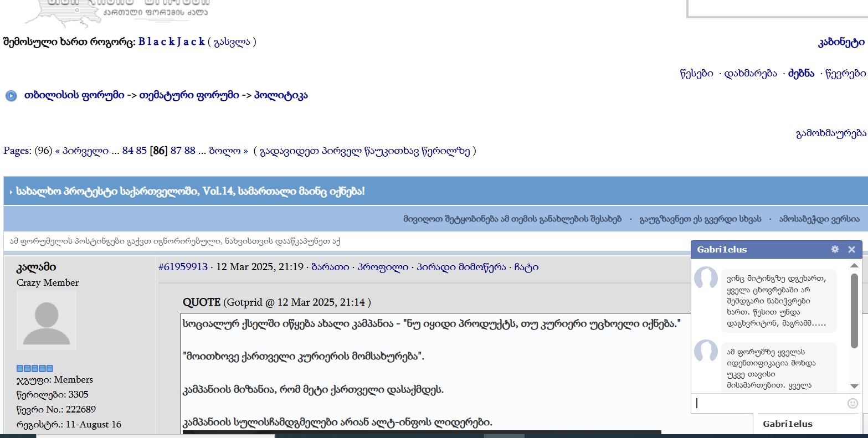Click the avatar on the first chat message
Image resolution: width=868 pixels, height=438 pixels.
[706, 278]
